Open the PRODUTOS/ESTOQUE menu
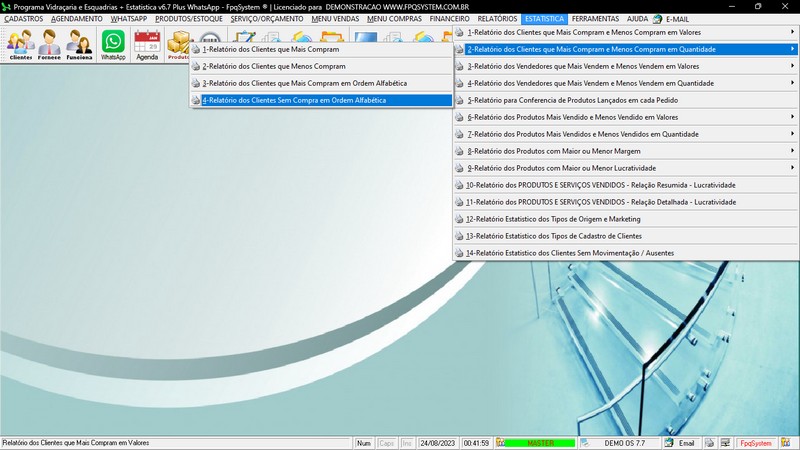This screenshot has width=800, height=450. tap(189, 19)
